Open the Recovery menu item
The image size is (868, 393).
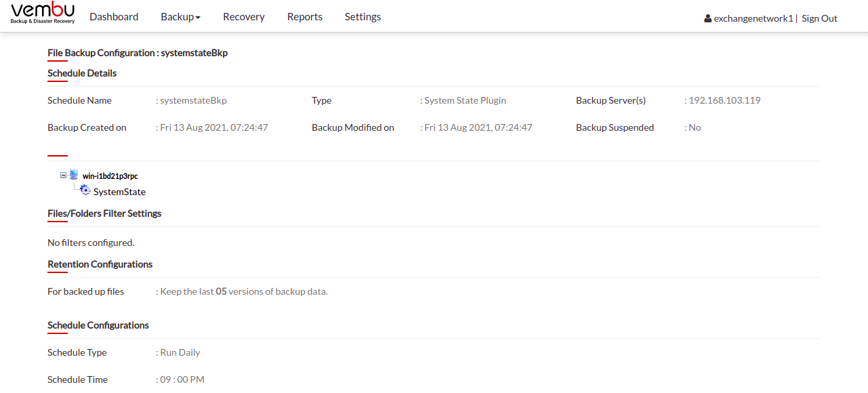pos(244,17)
